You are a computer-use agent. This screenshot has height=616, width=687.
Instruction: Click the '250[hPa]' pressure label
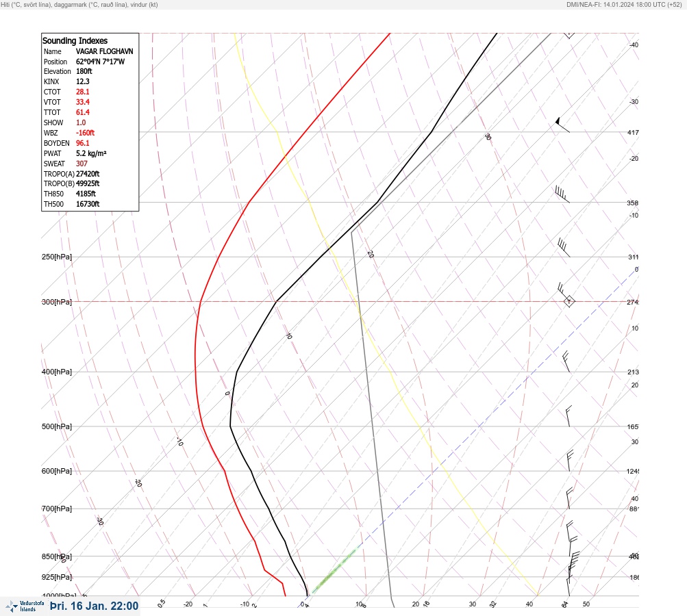(57, 257)
